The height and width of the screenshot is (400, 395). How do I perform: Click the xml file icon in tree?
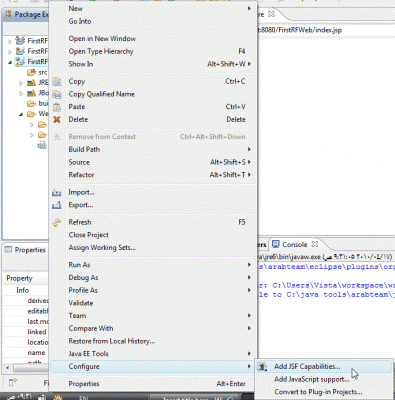pyautogui.click(x=42, y=145)
